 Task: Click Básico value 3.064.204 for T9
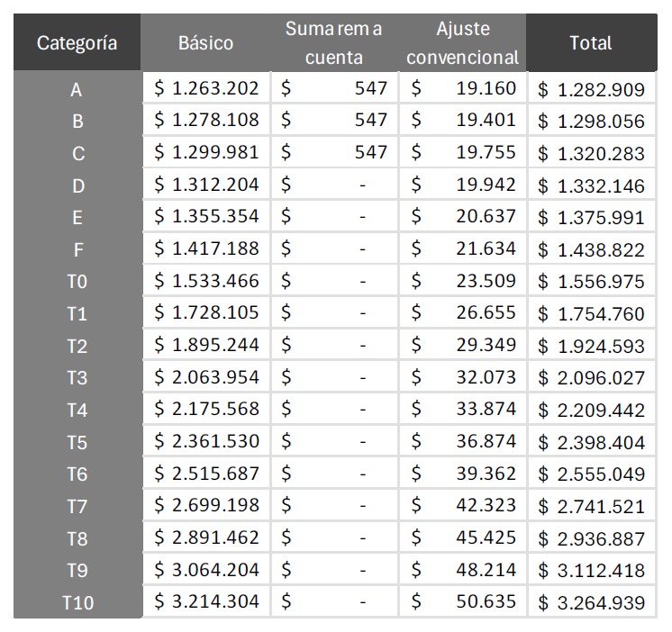[206, 570]
